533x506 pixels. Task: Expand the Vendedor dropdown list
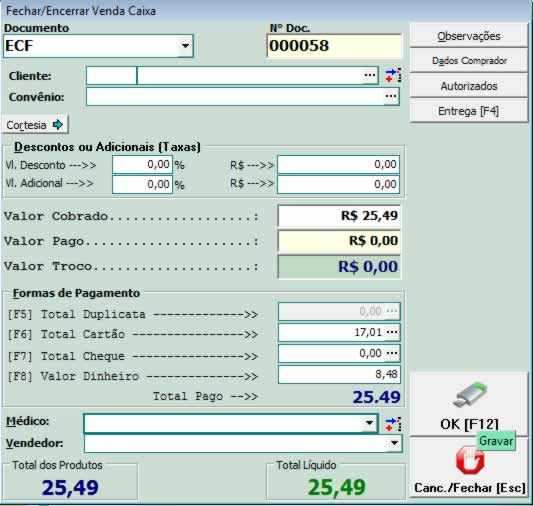tap(394, 443)
